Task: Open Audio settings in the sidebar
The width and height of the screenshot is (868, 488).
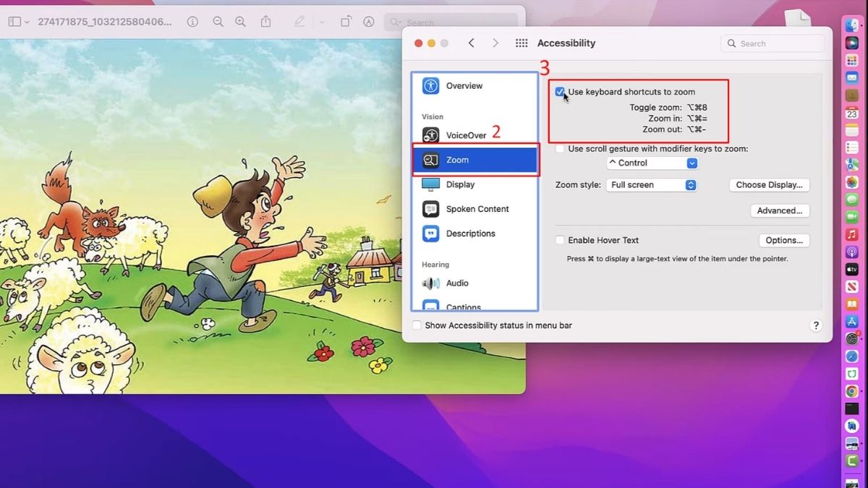Action: [x=475, y=283]
